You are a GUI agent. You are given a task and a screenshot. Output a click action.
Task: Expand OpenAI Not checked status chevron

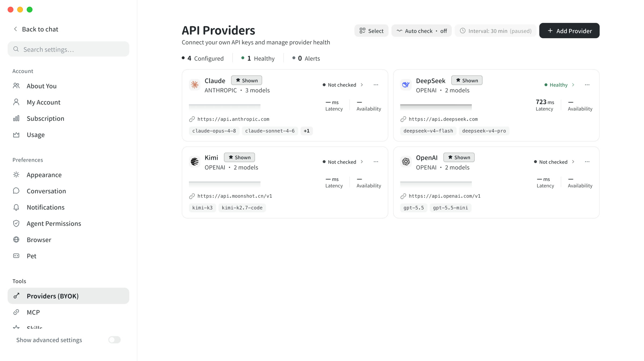click(573, 162)
